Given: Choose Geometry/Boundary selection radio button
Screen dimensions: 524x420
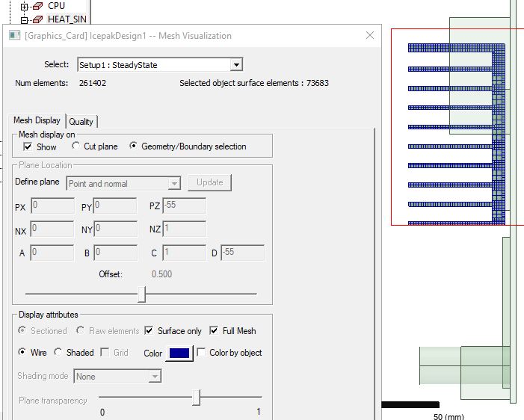Looking at the screenshot, I should [134, 146].
